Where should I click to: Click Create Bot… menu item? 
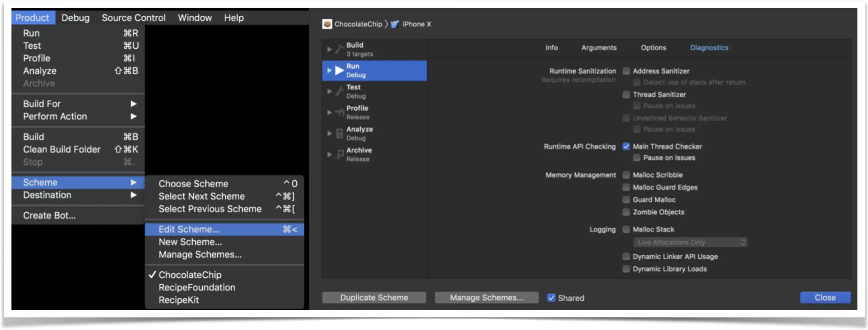(78, 215)
